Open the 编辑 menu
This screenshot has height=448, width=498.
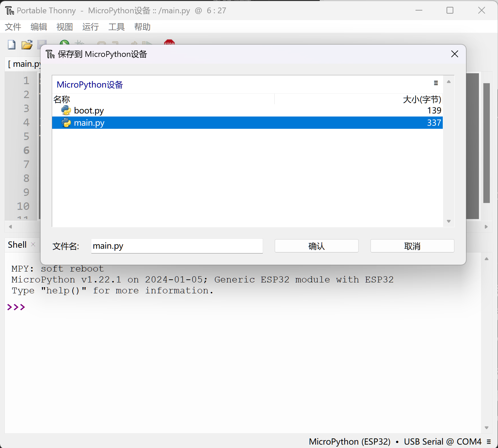[39, 27]
